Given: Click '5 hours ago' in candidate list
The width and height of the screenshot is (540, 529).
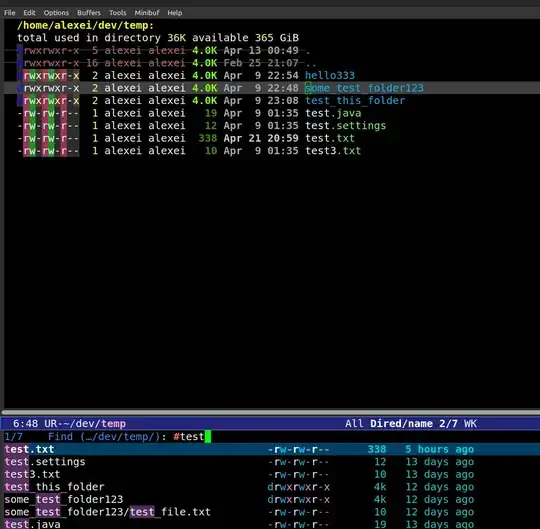Looking at the screenshot, I should pyautogui.click(x=439, y=449).
